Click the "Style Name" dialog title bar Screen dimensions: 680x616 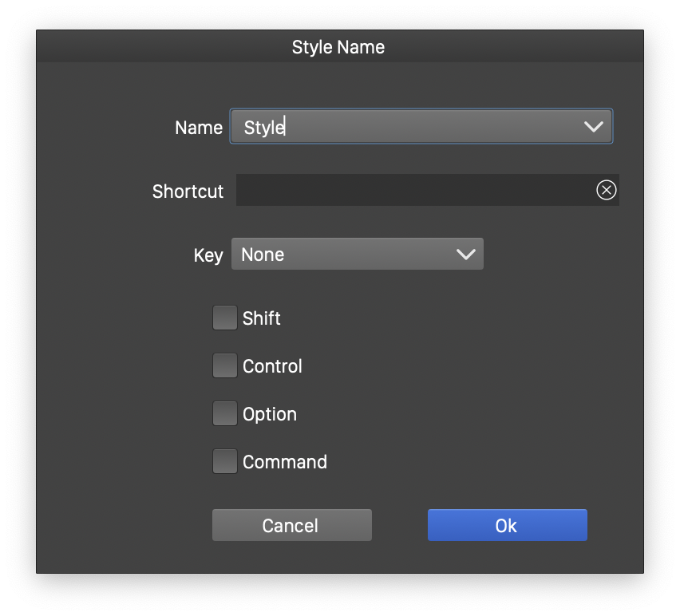tap(338, 47)
